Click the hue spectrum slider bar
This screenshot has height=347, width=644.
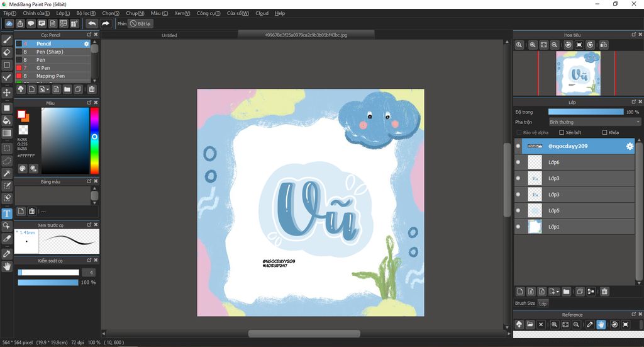[94, 140]
